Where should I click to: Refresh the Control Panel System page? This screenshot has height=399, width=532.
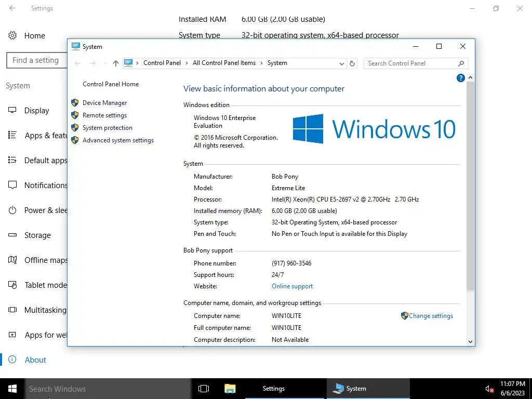point(352,63)
